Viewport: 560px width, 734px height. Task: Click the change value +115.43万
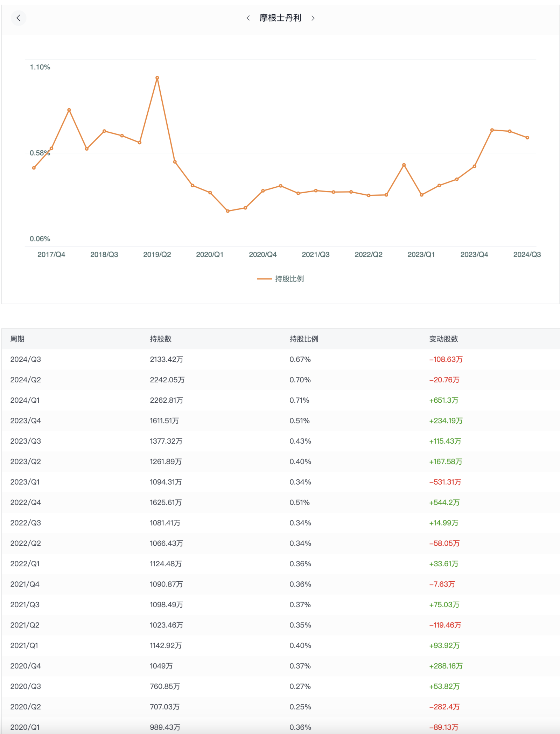[445, 441]
